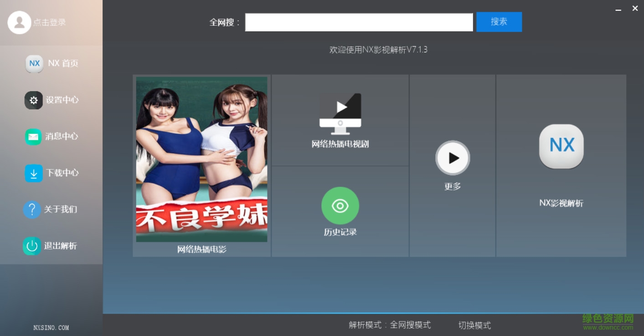Open 历史记录 via the green eye icon
Viewport: 644px width, 336px height.
(340, 206)
